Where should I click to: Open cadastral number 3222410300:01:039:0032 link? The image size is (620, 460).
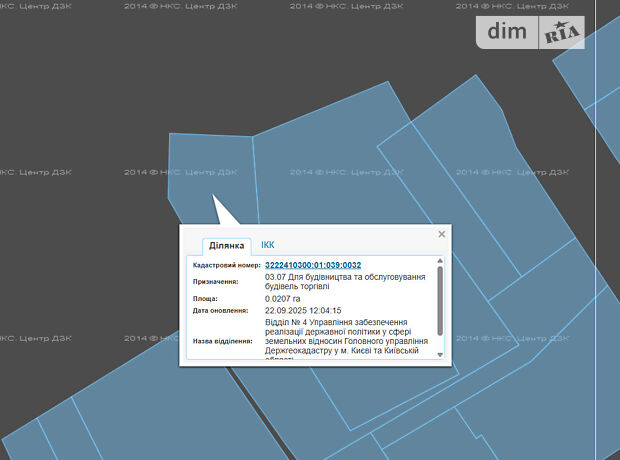pyautogui.click(x=313, y=265)
